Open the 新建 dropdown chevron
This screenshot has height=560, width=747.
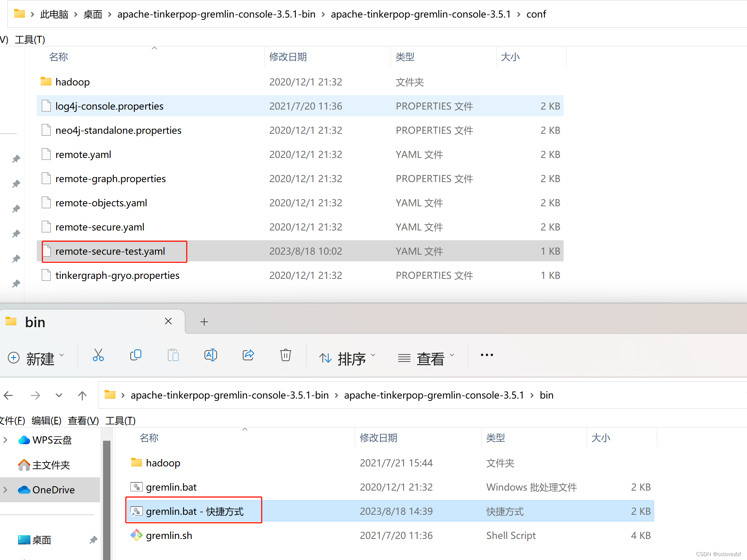tap(62, 355)
